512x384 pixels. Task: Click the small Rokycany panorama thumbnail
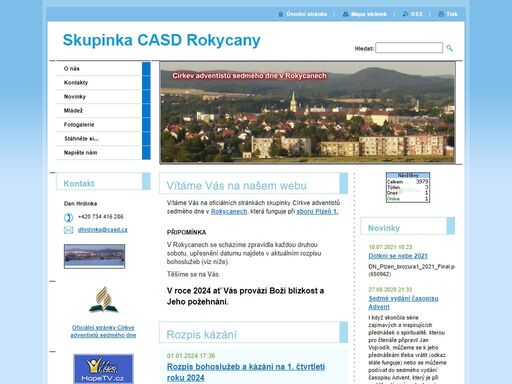[94, 256]
